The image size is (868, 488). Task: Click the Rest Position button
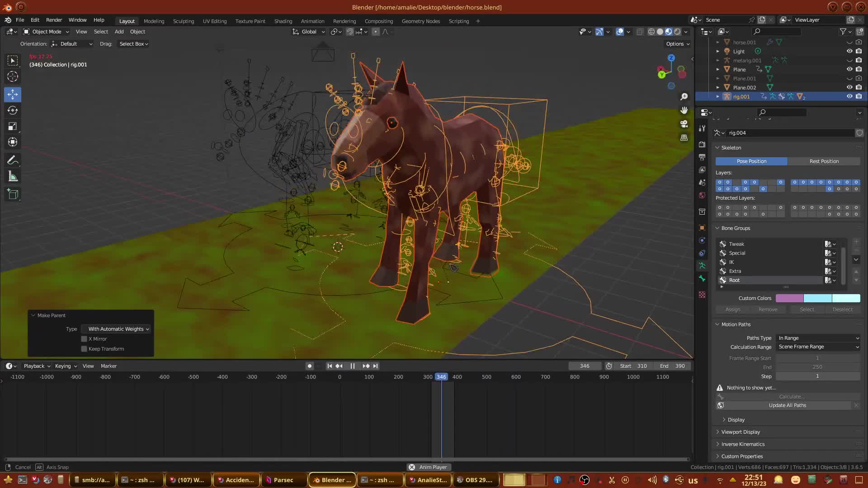[824, 161]
